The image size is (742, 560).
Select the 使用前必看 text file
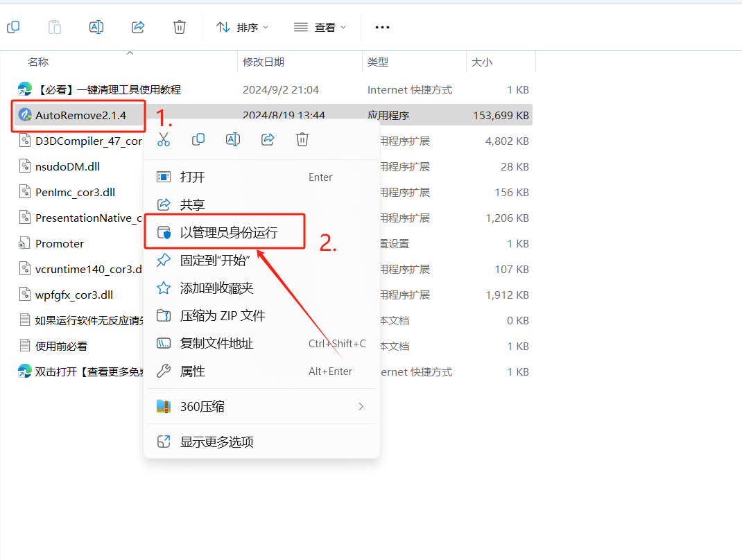(62, 347)
